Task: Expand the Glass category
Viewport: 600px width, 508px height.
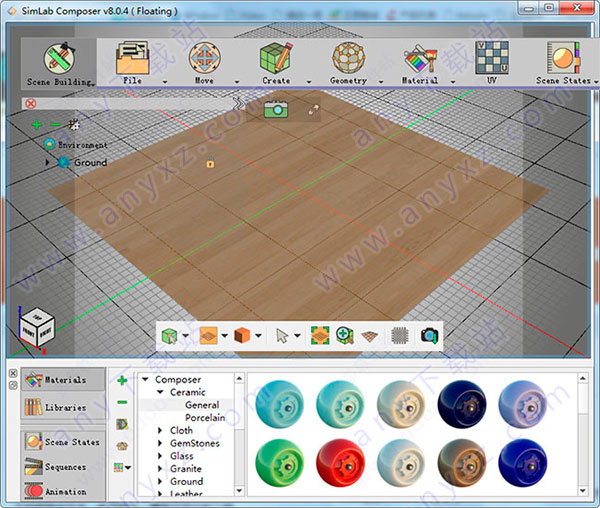Action: 160,456
